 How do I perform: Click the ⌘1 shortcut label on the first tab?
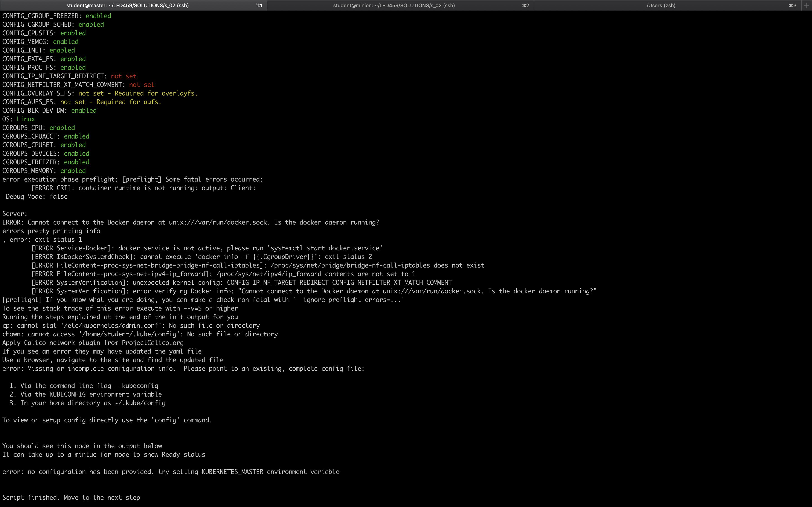(258, 5)
